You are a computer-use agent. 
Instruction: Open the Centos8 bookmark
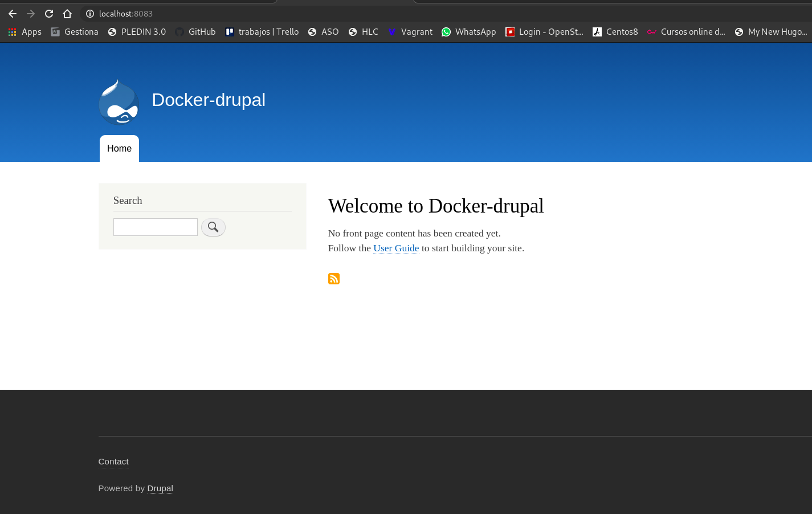pos(615,32)
